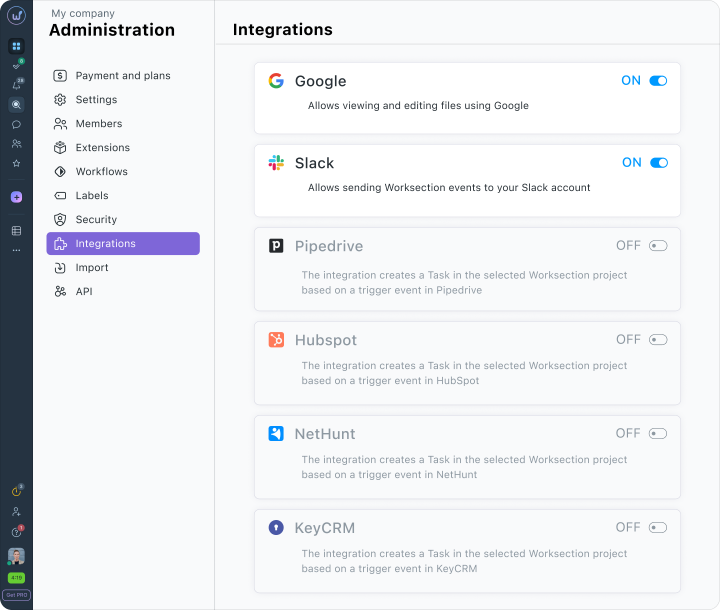The image size is (720, 610).
Task: Click the purple plus create button
Action: click(17, 197)
